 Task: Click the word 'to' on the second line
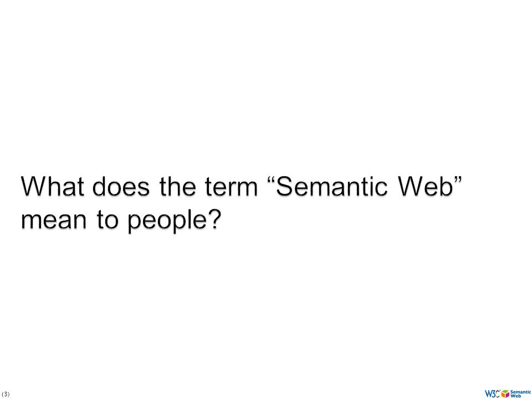[x=108, y=219]
